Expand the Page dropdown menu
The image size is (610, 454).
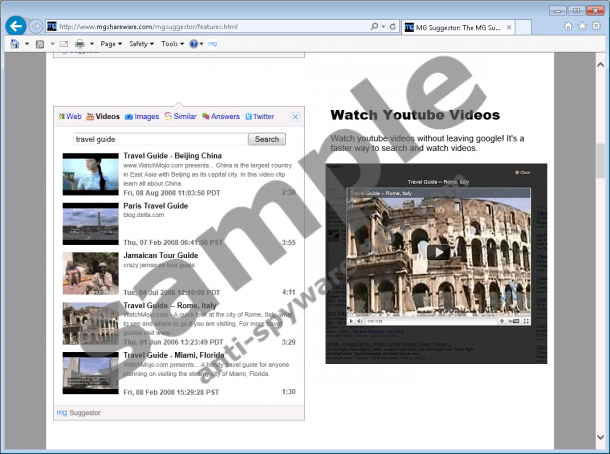(x=110, y=44)
